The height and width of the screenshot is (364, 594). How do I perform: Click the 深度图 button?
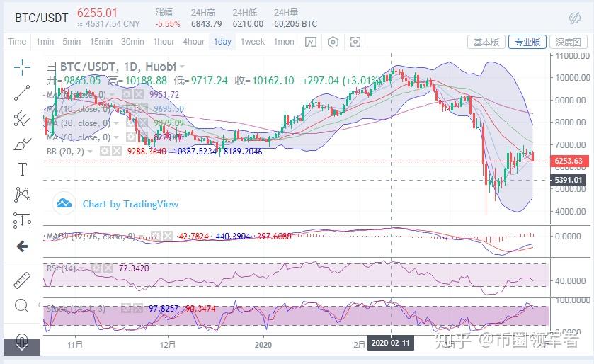pos(569,42)
